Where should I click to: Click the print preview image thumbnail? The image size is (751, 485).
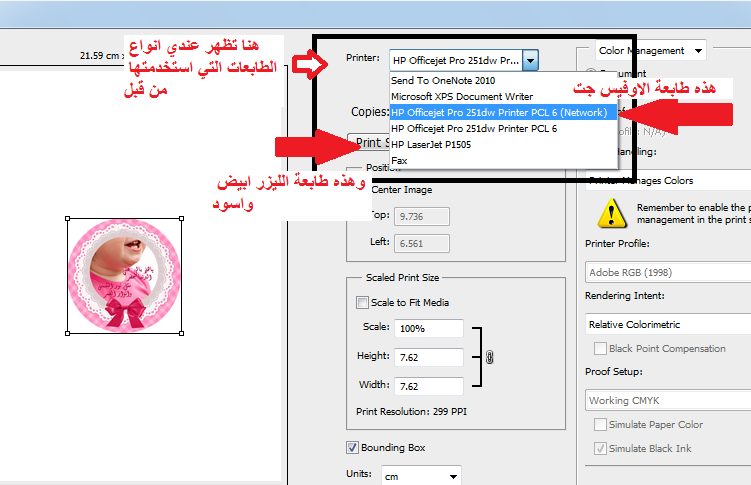(x=125, y=276)
